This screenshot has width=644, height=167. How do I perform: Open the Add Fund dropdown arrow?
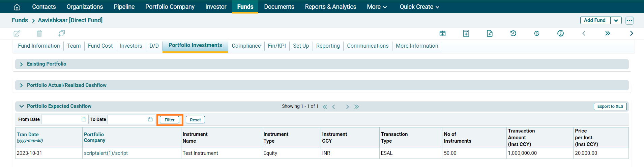616,20
